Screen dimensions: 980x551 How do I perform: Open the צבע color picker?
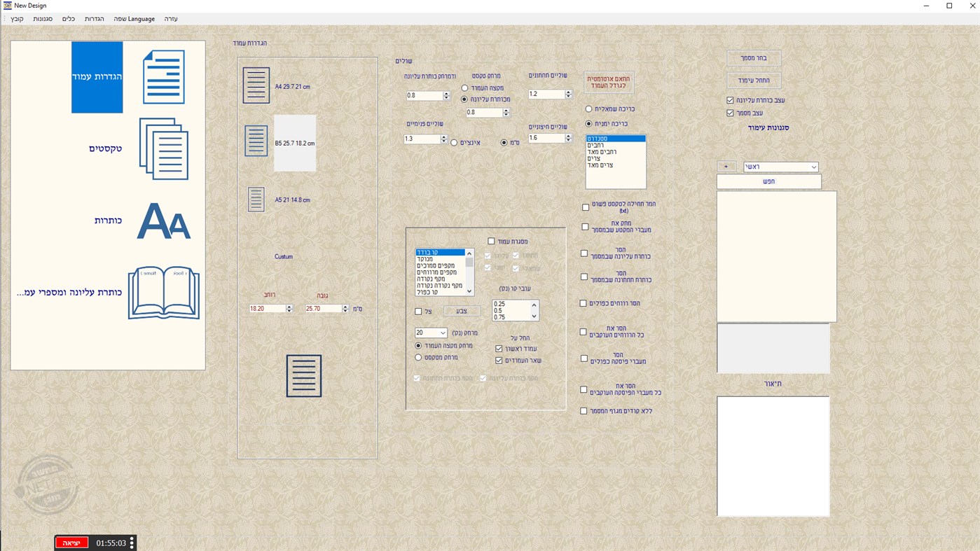click(461, 310)
